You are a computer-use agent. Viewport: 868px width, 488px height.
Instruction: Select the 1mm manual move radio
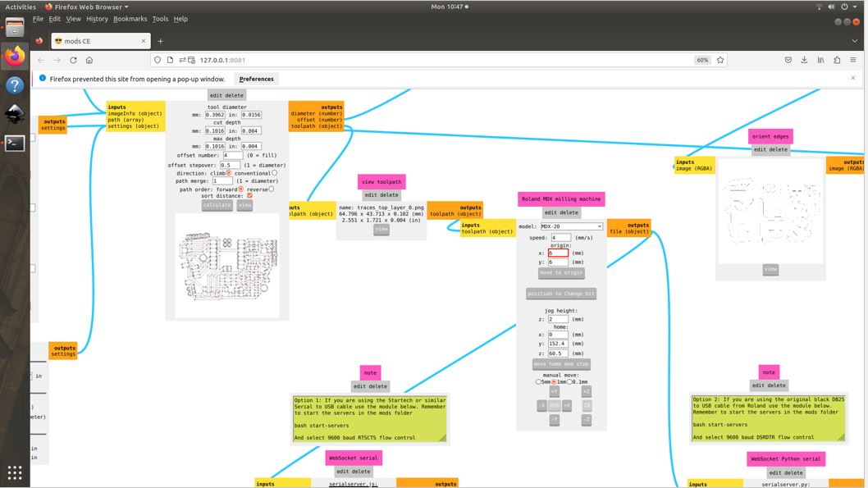click(554, 381)
